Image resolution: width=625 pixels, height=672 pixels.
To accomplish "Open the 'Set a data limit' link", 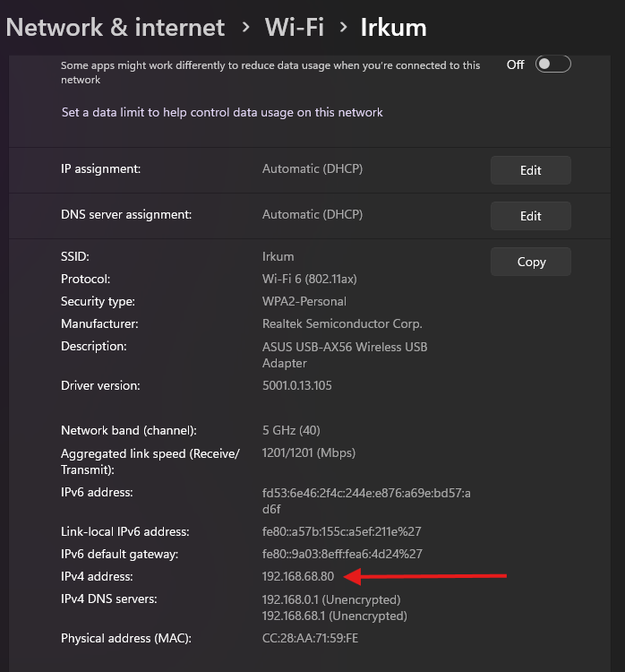I will click(222, 113).
